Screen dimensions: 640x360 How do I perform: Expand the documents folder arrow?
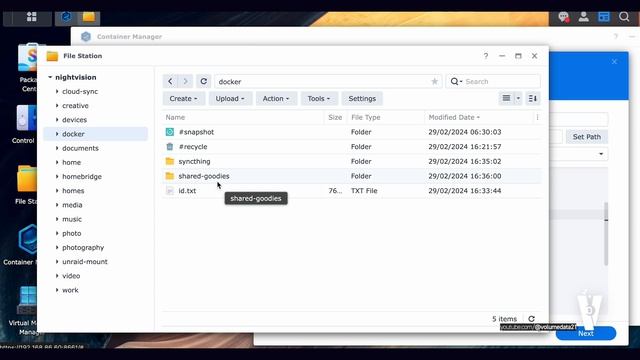coord(57,148)
